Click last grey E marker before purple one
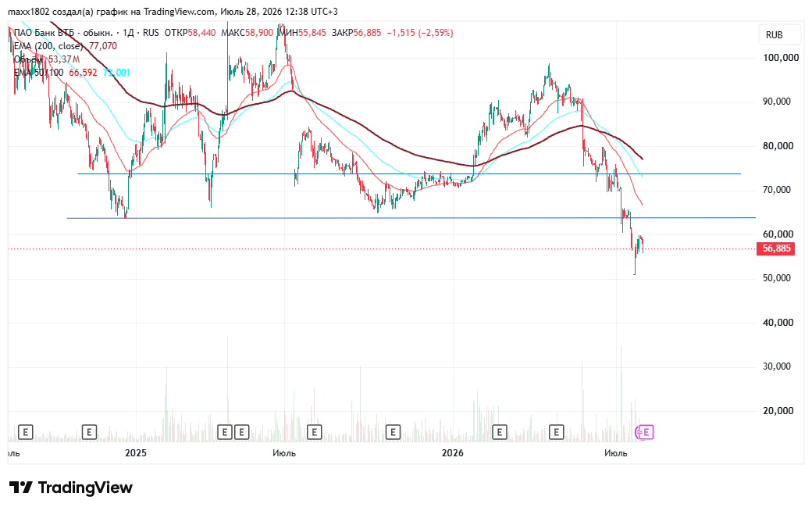The image size is (812, 511). tap(556, 432)
